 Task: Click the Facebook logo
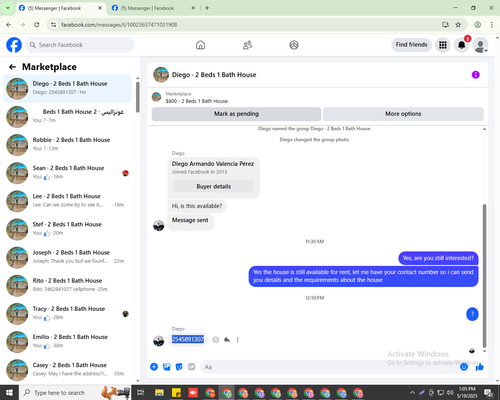(14, 45)
